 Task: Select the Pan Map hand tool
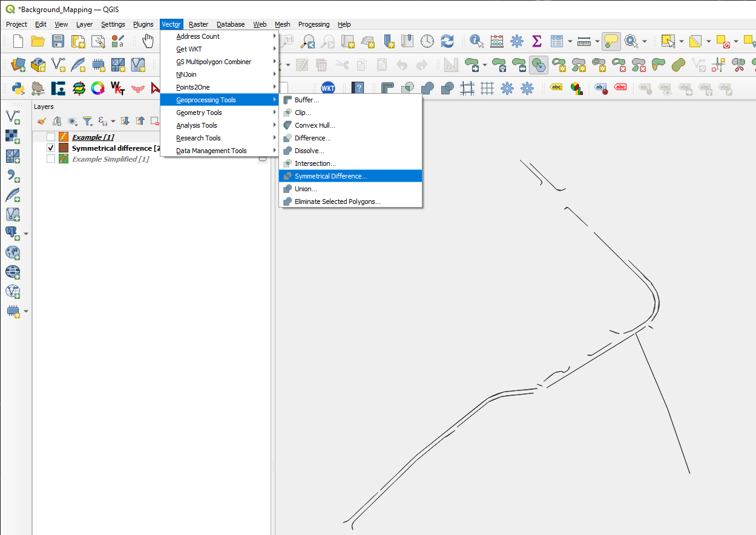pos(146,41)
